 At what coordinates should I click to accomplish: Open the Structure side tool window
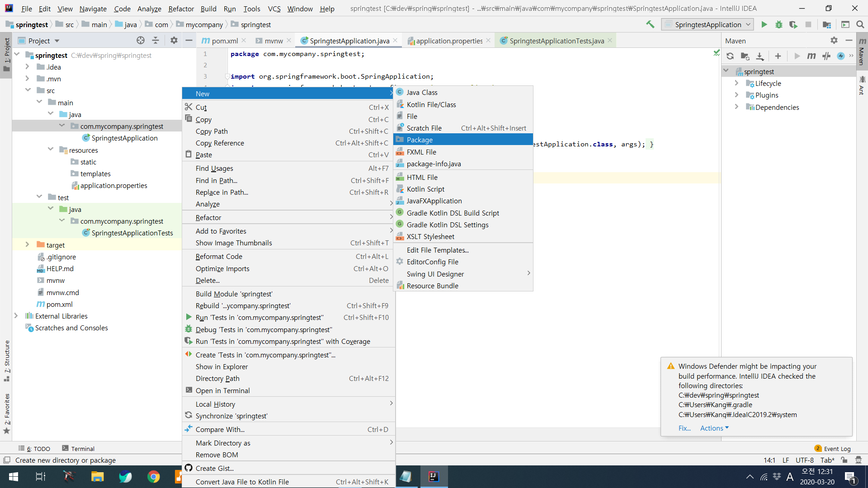coord(7,361)
